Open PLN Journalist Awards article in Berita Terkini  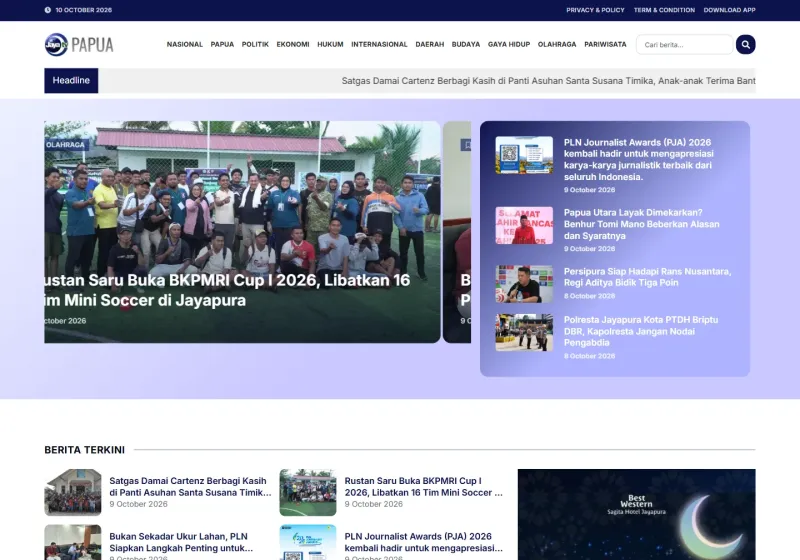click(423, 542)
